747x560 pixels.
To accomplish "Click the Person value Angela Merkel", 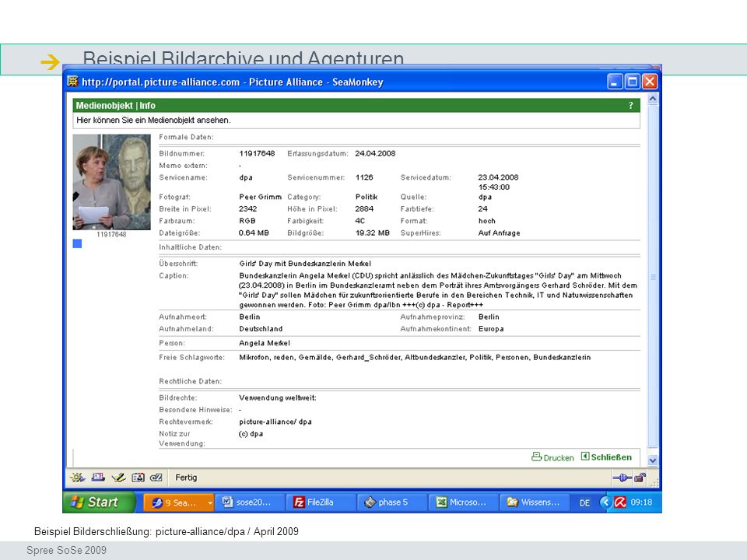I will 265,343.
